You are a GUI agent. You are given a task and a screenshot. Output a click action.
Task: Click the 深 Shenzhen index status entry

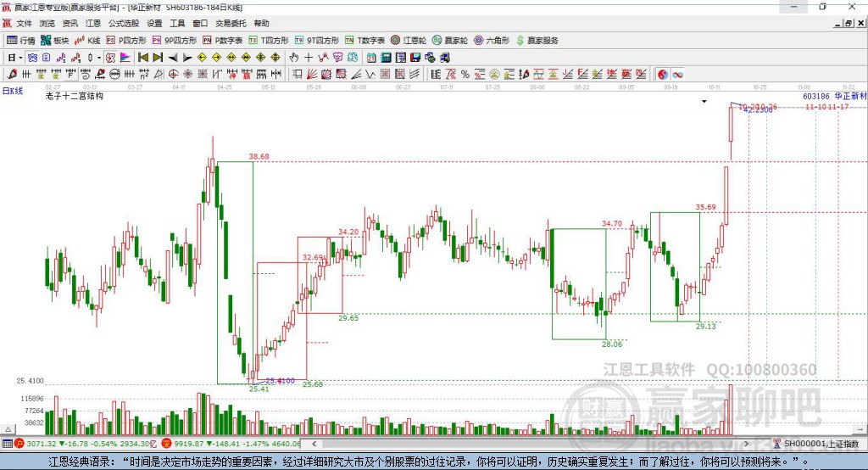pos(231,444)
